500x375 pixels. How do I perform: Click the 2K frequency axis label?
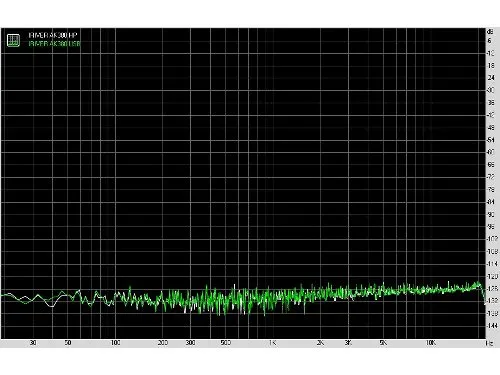click(320, 343)
